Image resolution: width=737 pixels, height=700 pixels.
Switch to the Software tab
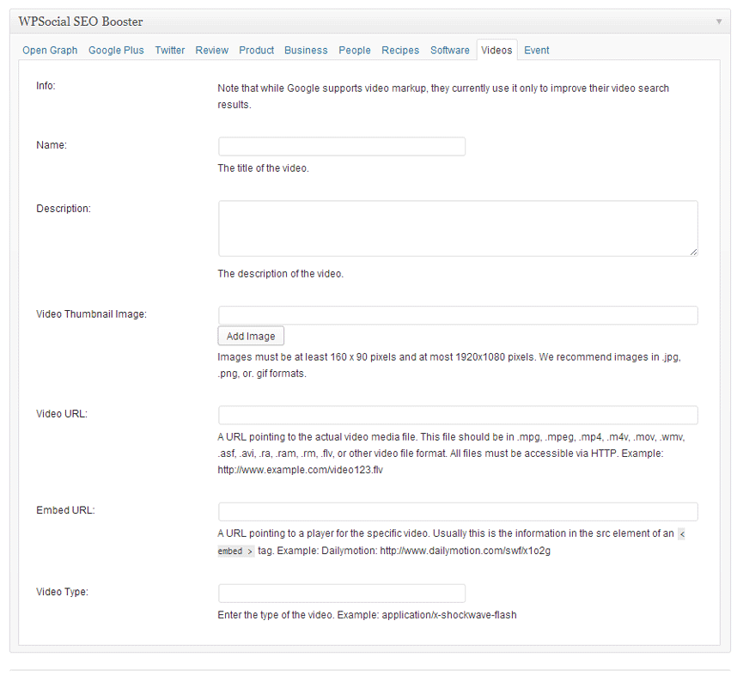(450, 51)
